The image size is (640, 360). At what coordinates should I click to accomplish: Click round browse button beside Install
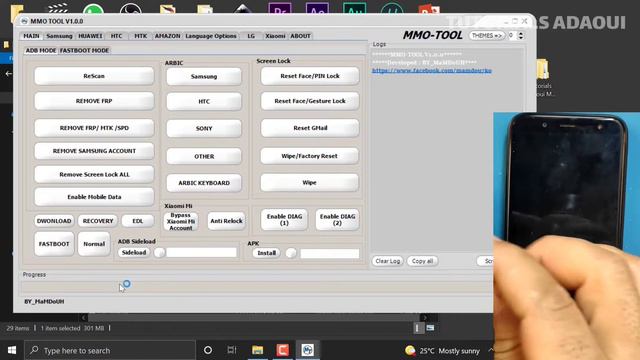click(x=291, y=253)
